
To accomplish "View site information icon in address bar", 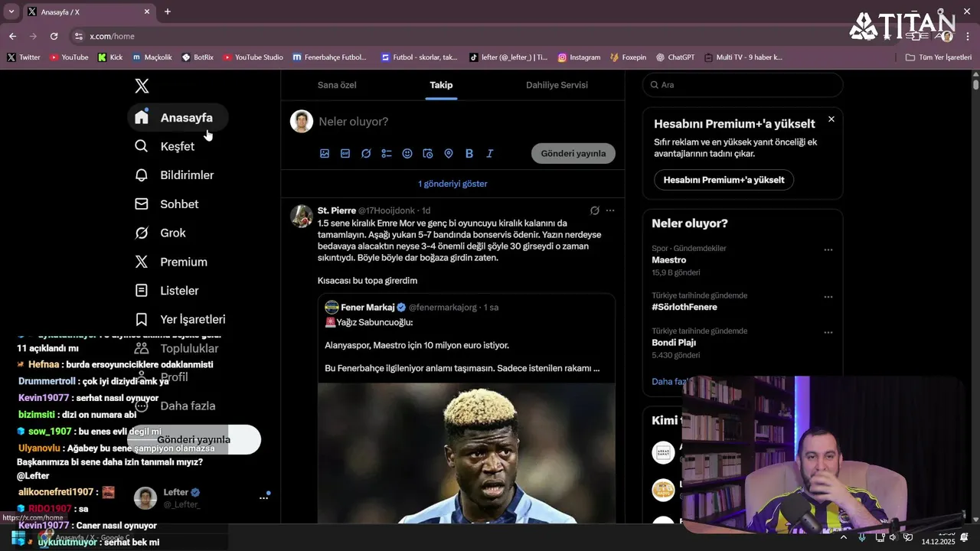I will [78, 36].
